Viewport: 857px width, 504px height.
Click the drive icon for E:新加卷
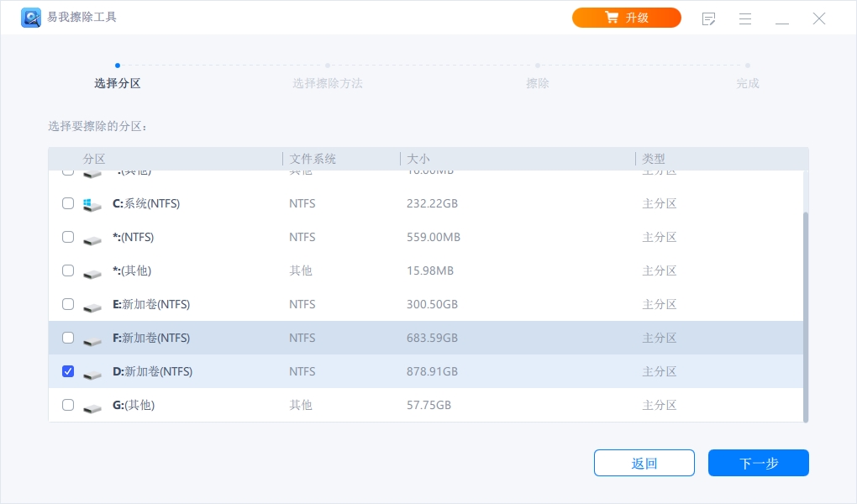(92, 306)
